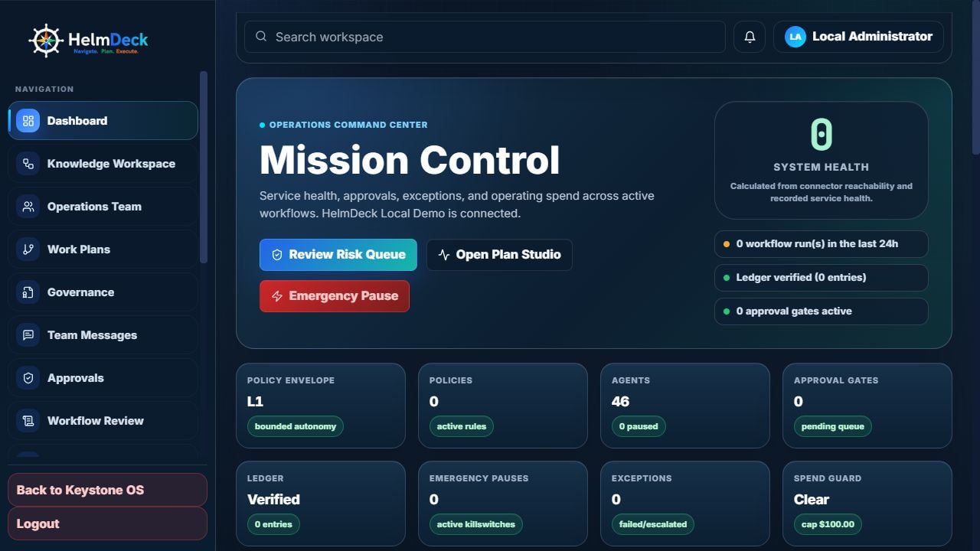Click the LA avatar badge

[x=795, y=37]
